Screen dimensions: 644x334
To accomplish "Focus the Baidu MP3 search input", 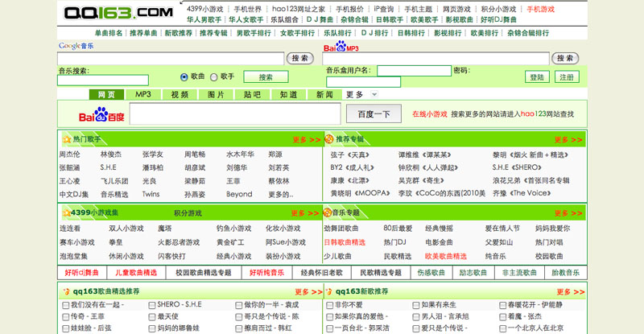I will click(x=436, y=58).
